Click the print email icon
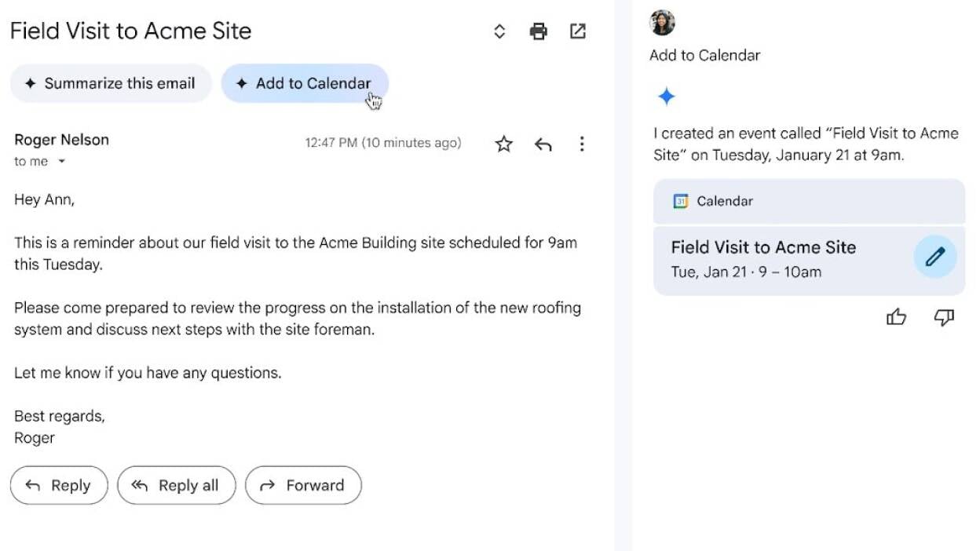The width and height of the screenshot is (980, 551). tap(538, 31)
